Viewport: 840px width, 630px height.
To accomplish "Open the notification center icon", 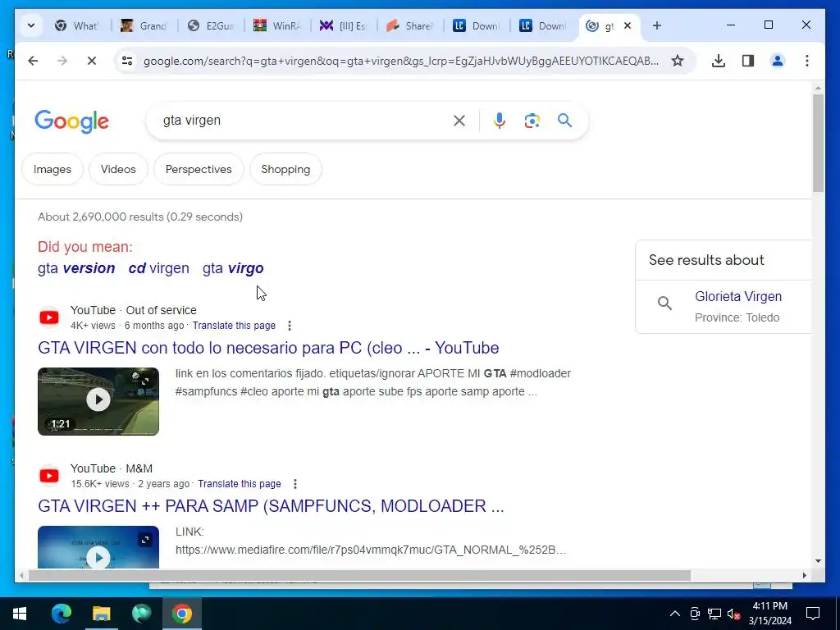I will point(813,614).
